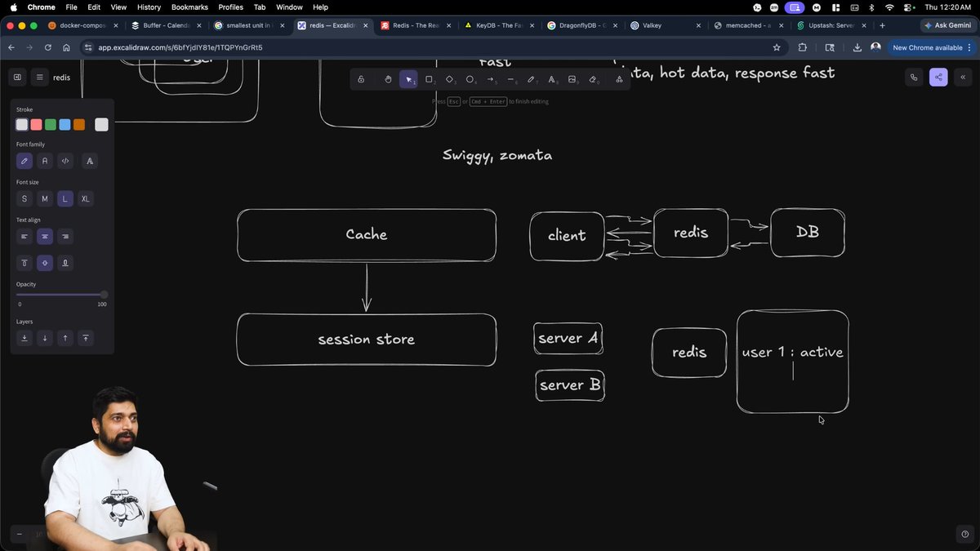The height and width of the screenshot is (551, 980).
Task: Switch to the KeyDB browser tab
Action: pyautogui.click(x=500, y=25)
